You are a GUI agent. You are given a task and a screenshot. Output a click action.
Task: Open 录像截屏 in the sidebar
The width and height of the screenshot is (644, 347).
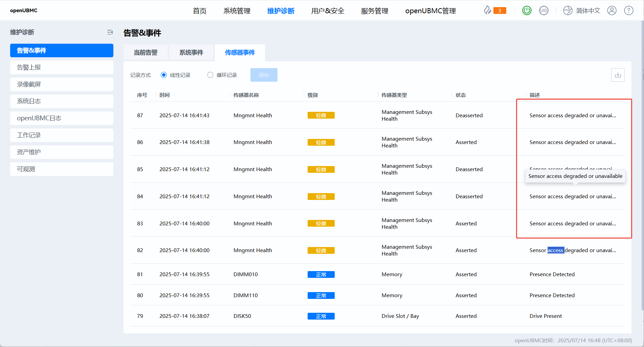[62, 84]
